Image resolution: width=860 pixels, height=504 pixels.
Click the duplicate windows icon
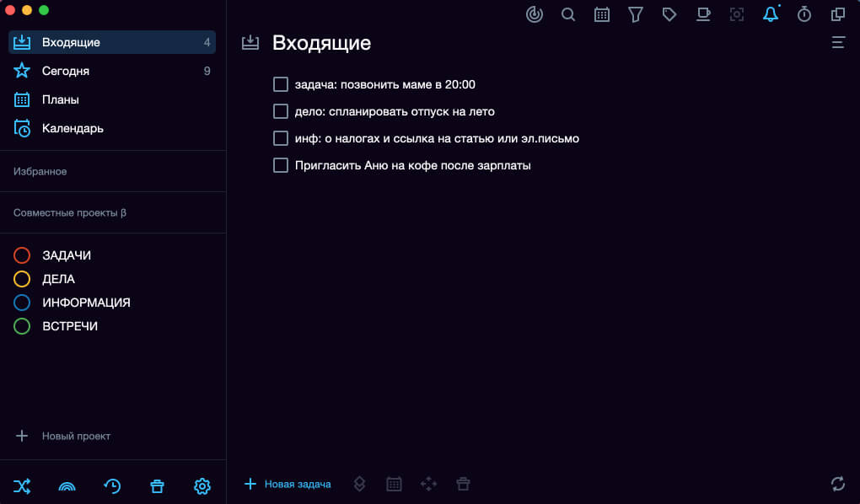[x=837, y=14]
